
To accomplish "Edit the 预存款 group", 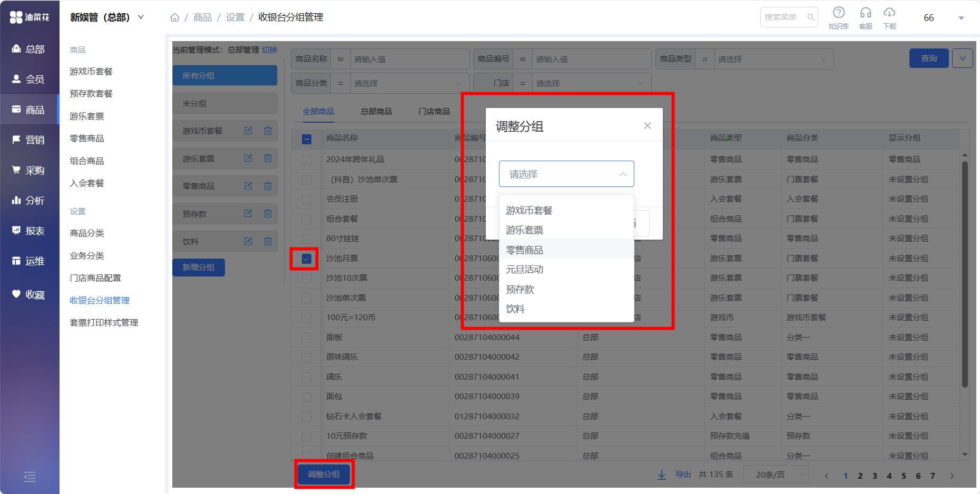I will [x=248, y=213].
